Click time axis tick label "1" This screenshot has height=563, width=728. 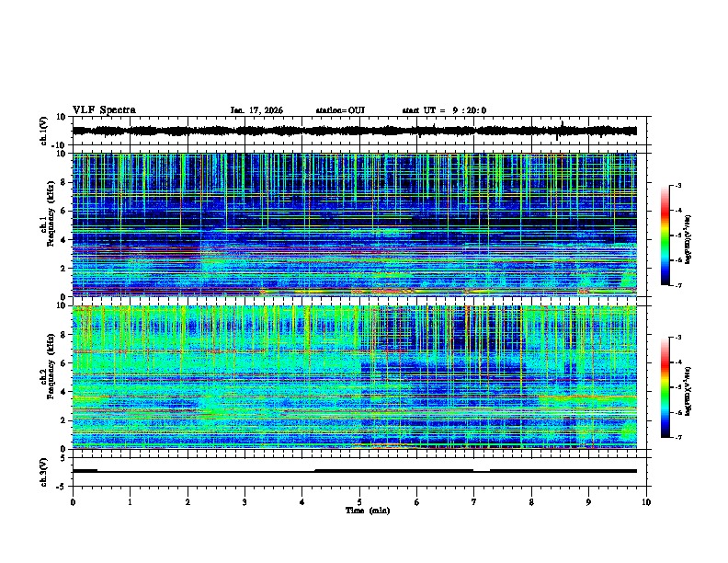coord(130,502)
